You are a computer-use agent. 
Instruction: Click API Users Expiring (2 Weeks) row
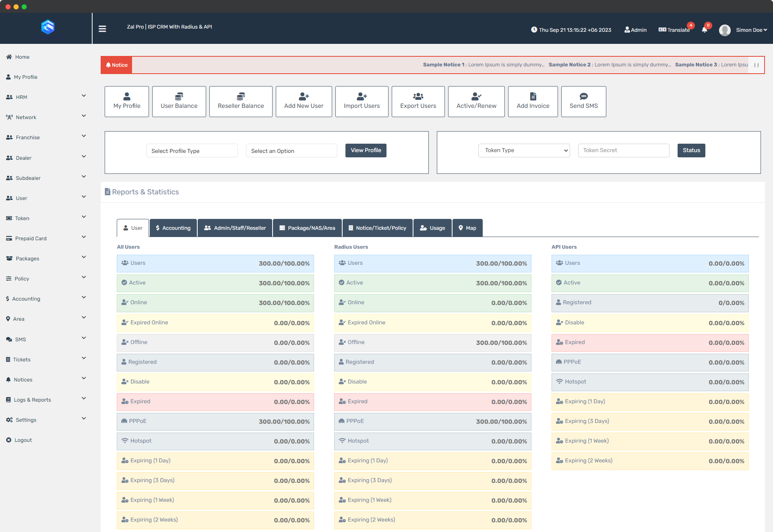point(650,461)
